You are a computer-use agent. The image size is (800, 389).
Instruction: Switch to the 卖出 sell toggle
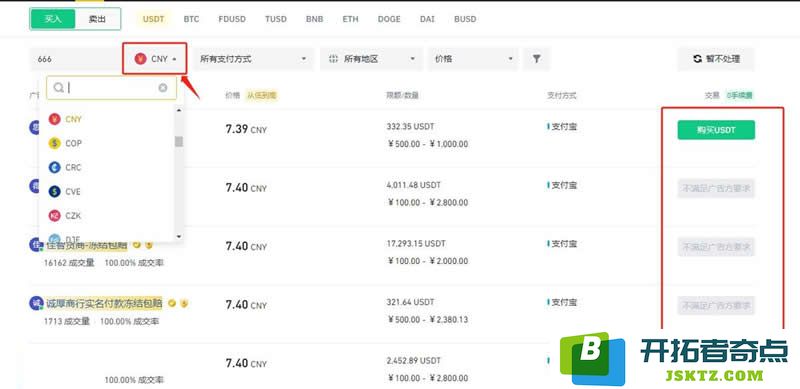[97, 19]
